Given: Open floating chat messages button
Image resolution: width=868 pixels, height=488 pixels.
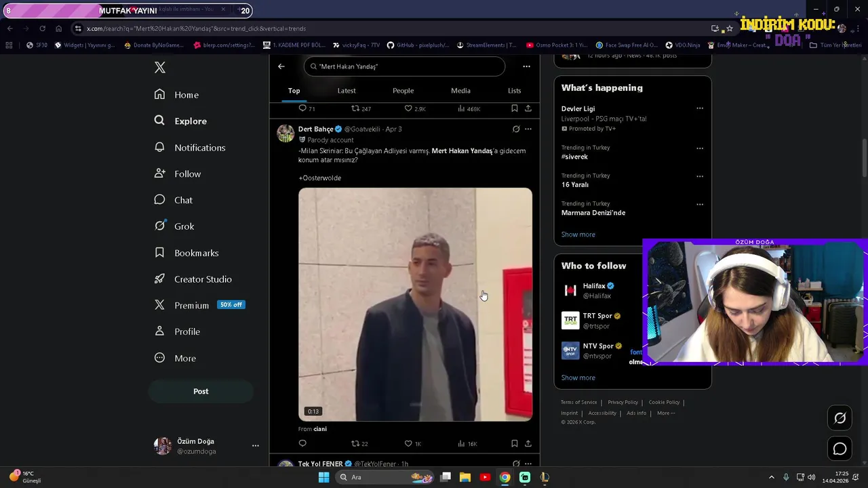Looking at the screenshot, I should pyautogui.click(x=840, y=449).
